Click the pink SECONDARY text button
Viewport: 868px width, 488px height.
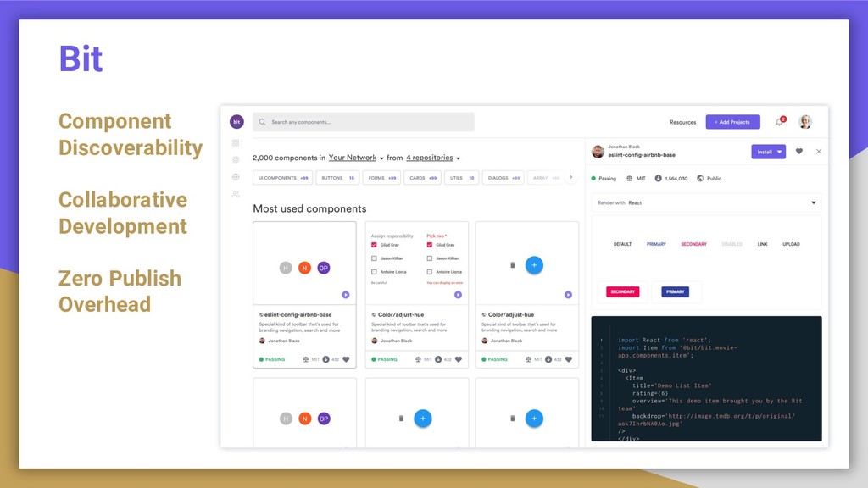tap(693, 244)
